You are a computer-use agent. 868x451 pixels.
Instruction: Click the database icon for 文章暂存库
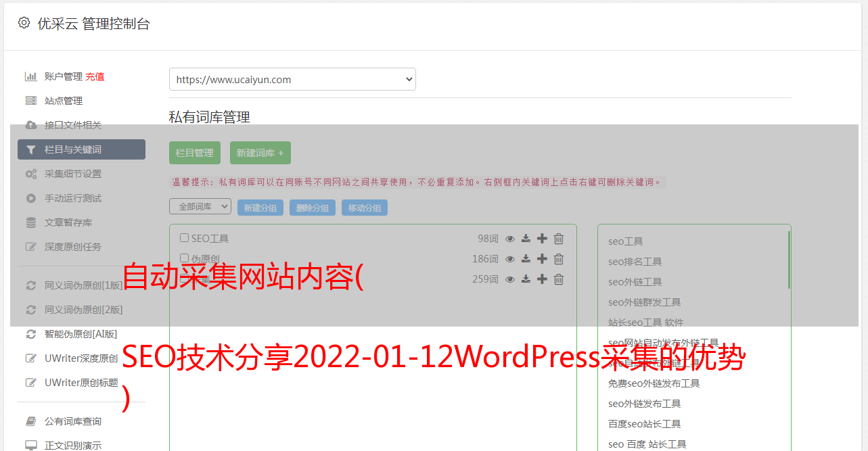pyautogui.click(x=31, y=222)
